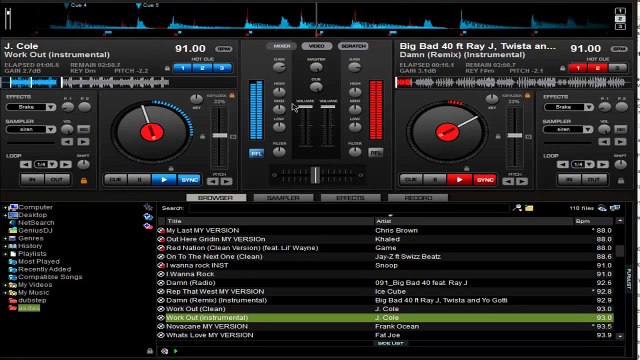Expand the Genres tree node

pos(6,238)
